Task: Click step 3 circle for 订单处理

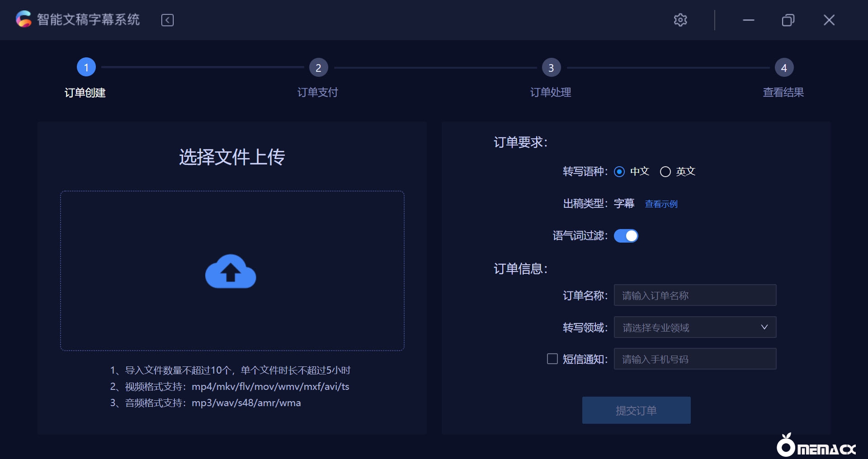Action: 551,67
